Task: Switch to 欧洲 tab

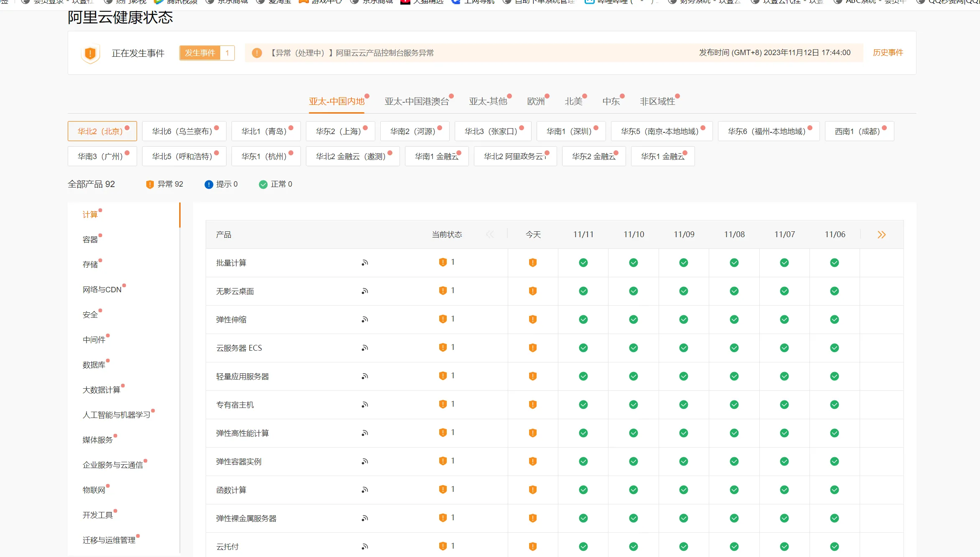Action: coord(536,101)
